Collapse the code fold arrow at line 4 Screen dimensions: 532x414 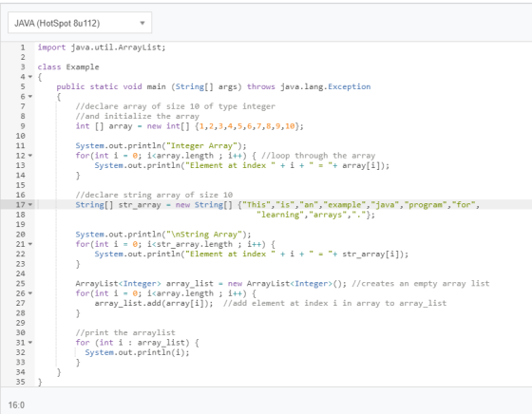point(30,77)
